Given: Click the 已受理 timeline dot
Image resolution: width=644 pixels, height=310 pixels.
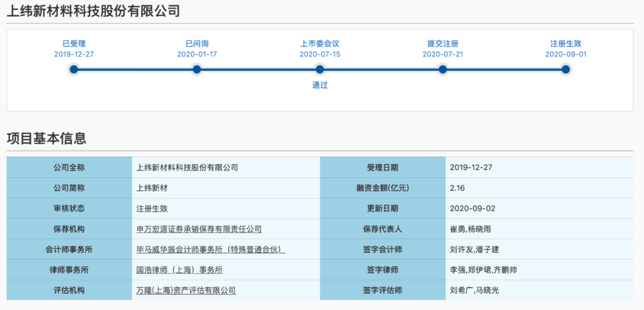Looking at the screenshot, I should tap(74, 70).
